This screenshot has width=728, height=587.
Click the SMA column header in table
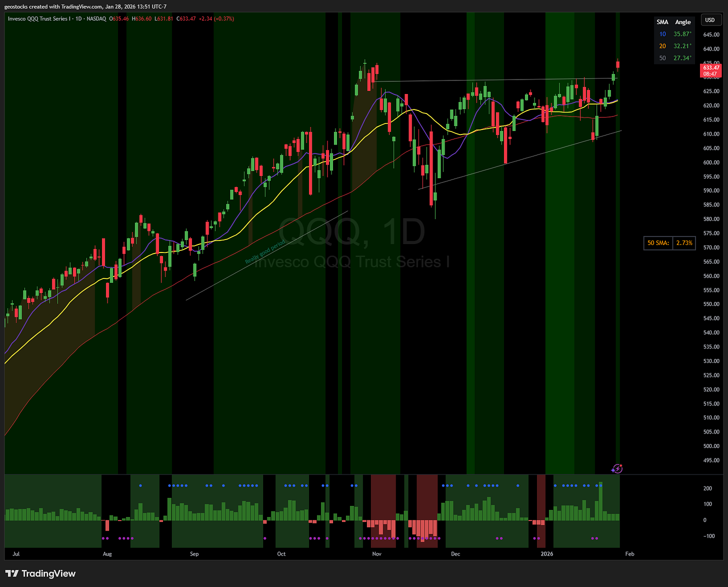coord(662,22)
